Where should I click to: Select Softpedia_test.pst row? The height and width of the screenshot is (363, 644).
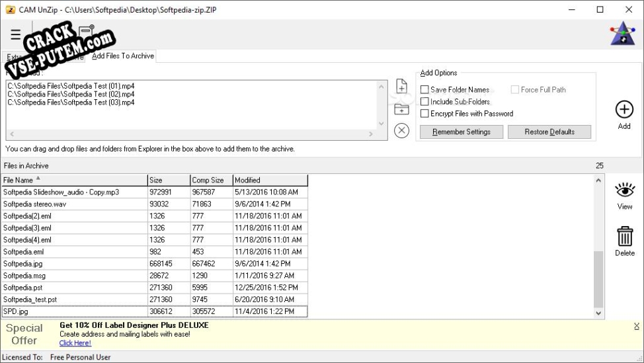tap(155, 299)
